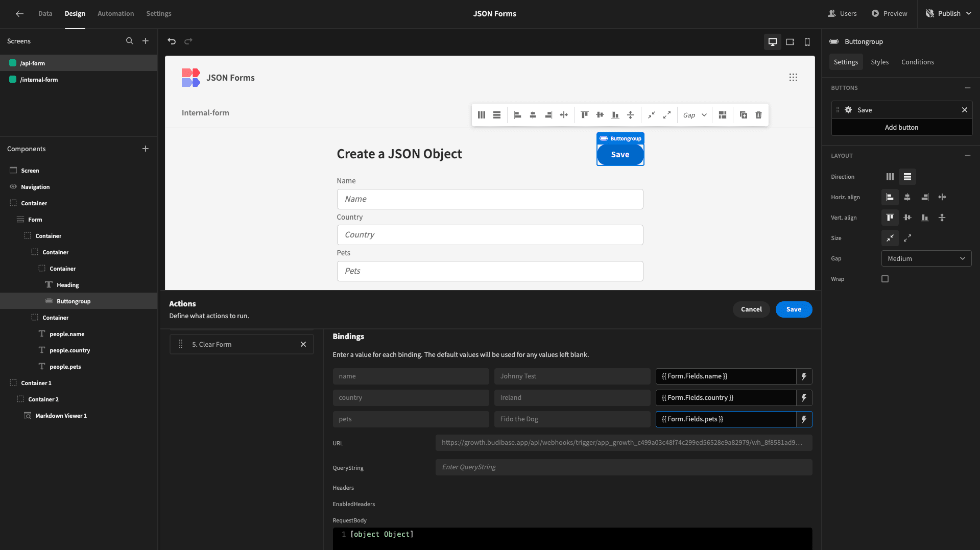Screen dimensions: 980x550
Task: Enable the Wrap checkbox
Action: (x=885, y=279)
